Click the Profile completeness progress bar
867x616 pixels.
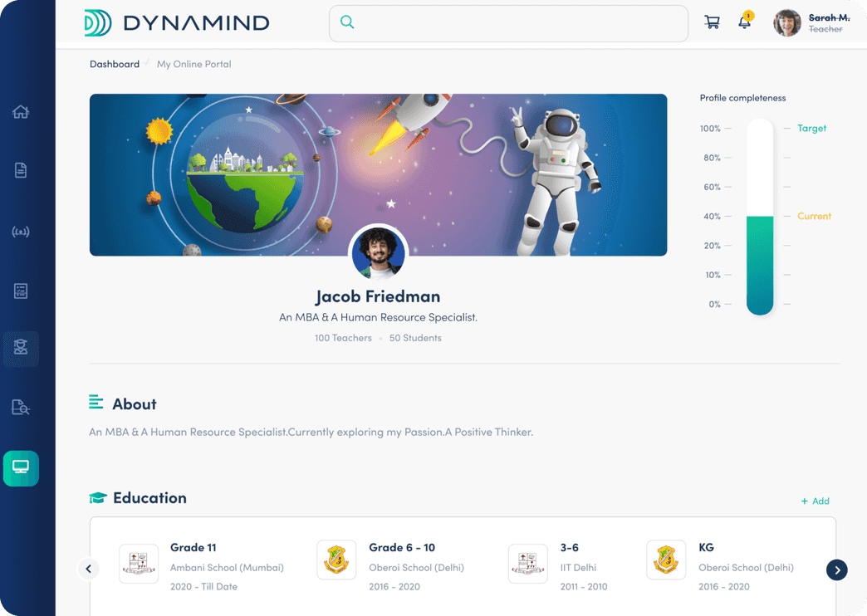[760, 218]
